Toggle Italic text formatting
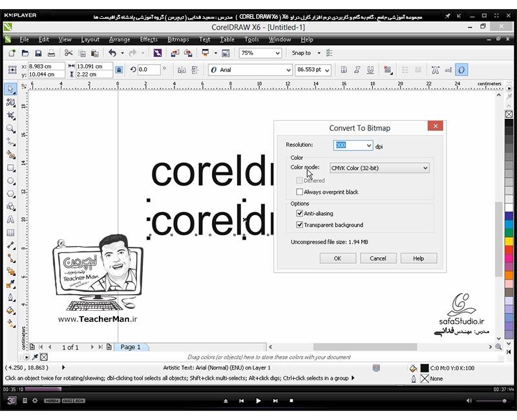Image resolution: width=517 pixels, height=420 pixels. coord(357,70)
